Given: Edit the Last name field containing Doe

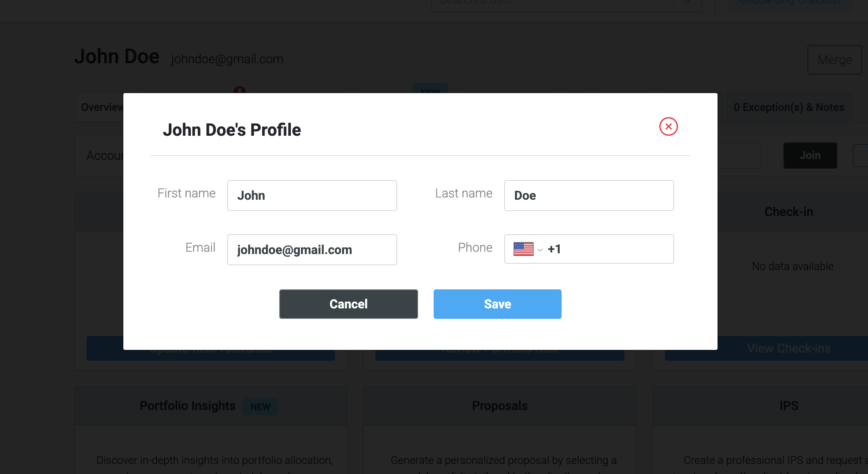Looking at the screenshot, I should coord(589,195).
